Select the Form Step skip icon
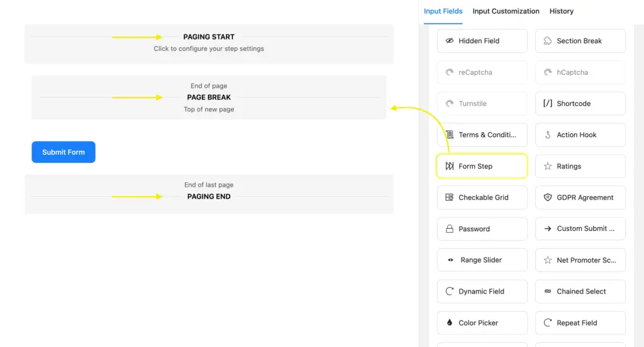The width and height of the screenshot is (644, 347). (x=450, y=167)
